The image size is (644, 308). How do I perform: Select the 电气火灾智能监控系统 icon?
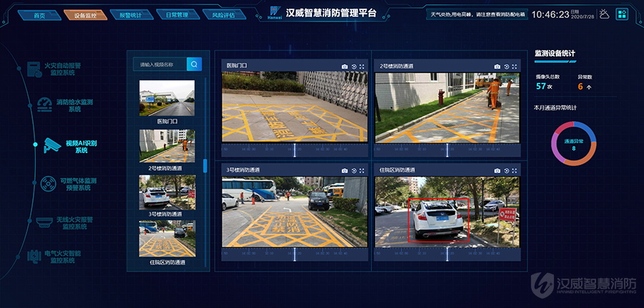(x=34, y=257)
